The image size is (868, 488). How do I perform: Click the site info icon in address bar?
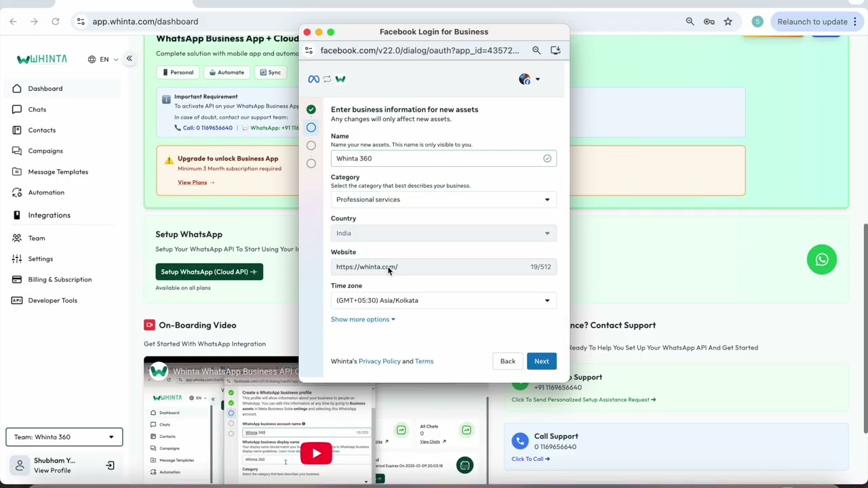tap(81, 22)
